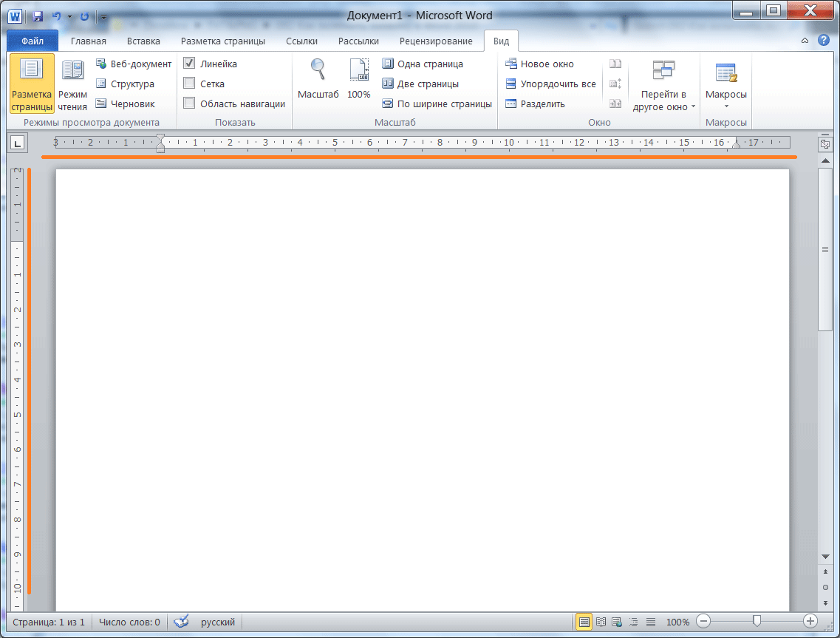This screenshot has width=840, height=638.
Task: Switch to the Ссылки tab
Action: coord(301,41)
